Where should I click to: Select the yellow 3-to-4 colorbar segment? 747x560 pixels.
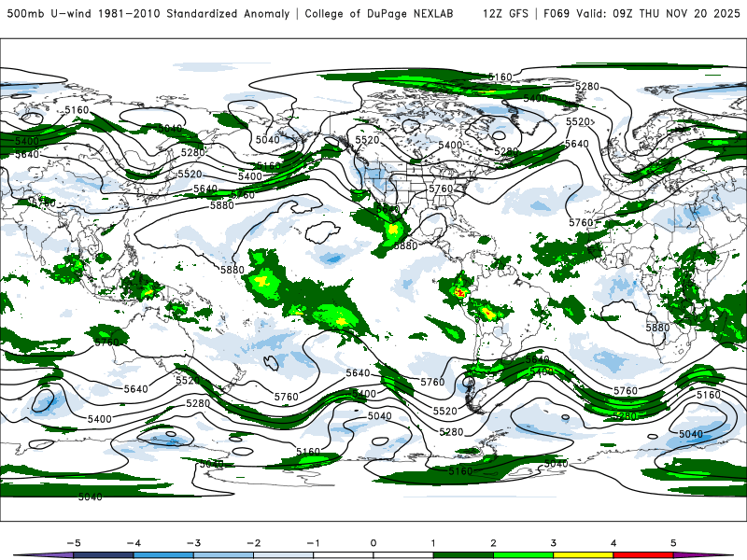[x=583, y=555]
